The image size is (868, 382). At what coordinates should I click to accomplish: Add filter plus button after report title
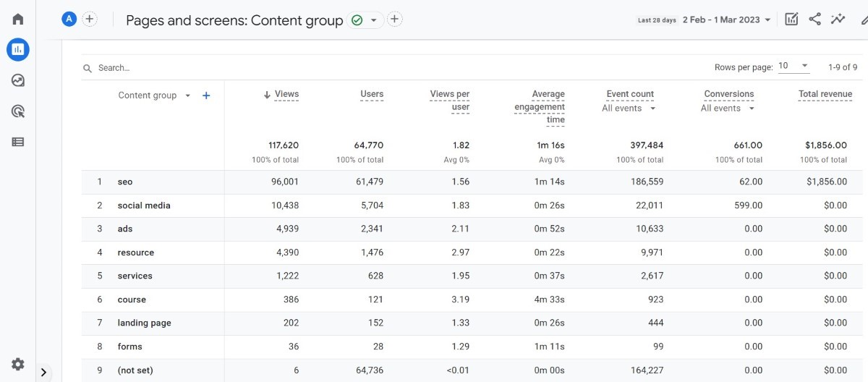[x=395, y=20]
